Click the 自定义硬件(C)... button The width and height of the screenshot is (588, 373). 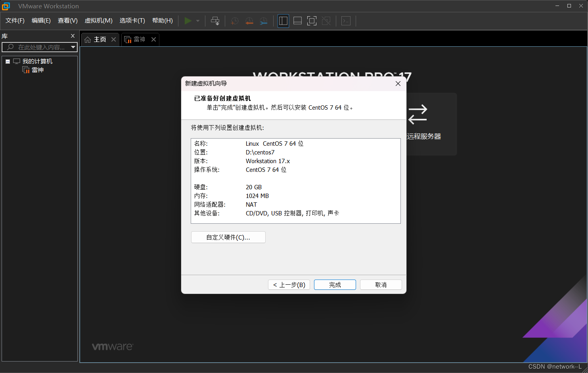(x=228, y=237)
